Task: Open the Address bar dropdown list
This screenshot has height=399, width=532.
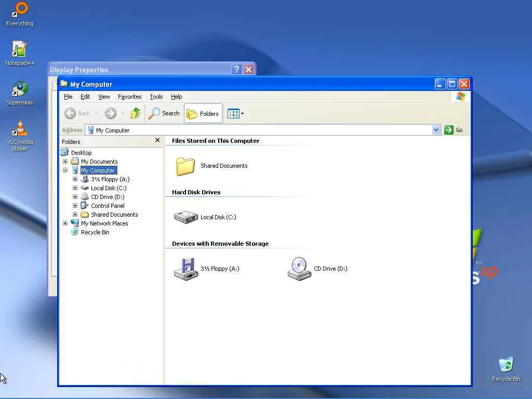Action: [x=436, y=130]
